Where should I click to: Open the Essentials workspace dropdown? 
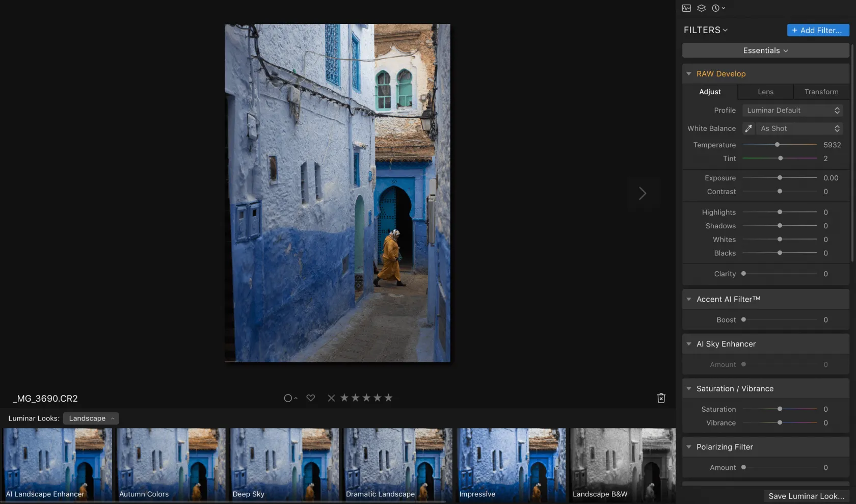point(765,50)
